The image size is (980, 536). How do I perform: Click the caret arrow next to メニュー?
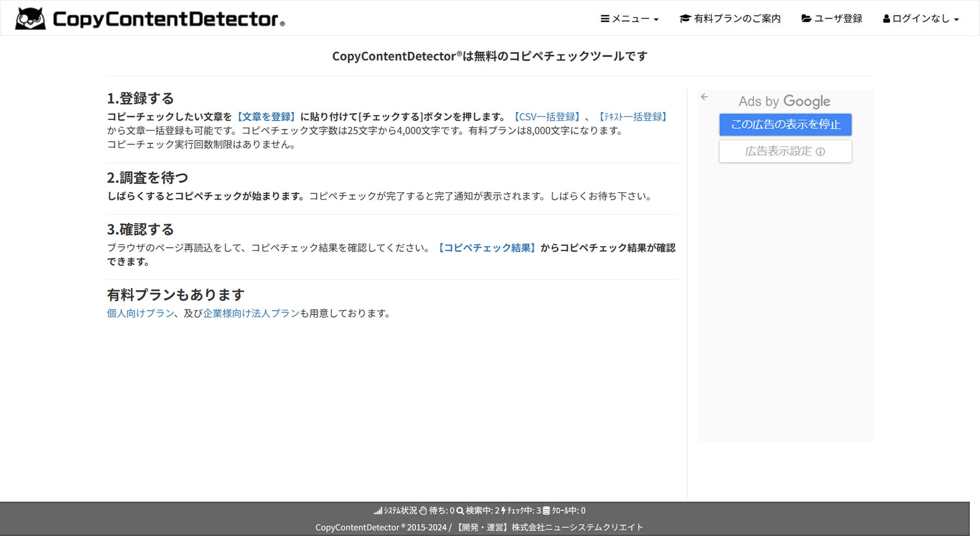click(656, 20)
